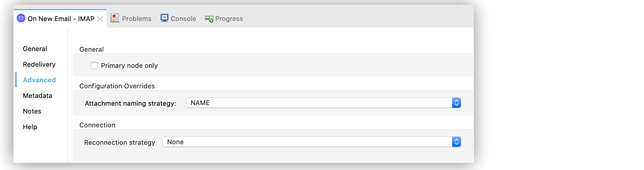This screenshot has width=644, height=170.
Task: Click the Problems tab icon
Action: [x=115, y=18]
